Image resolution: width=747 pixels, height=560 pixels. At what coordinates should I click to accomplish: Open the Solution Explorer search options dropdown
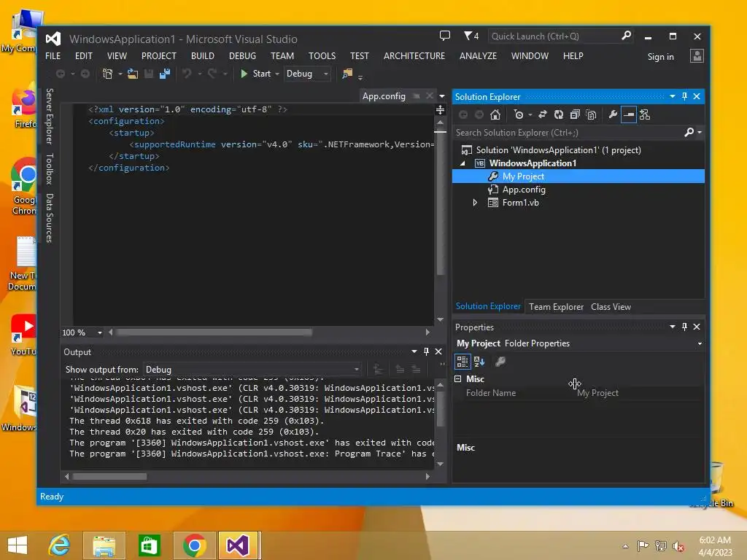coord(700,133)
